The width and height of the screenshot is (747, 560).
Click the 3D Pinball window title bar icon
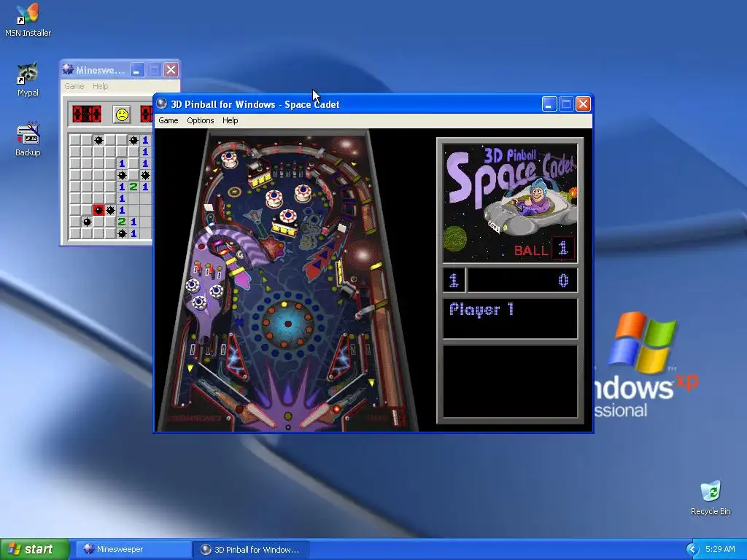[162, 104]
